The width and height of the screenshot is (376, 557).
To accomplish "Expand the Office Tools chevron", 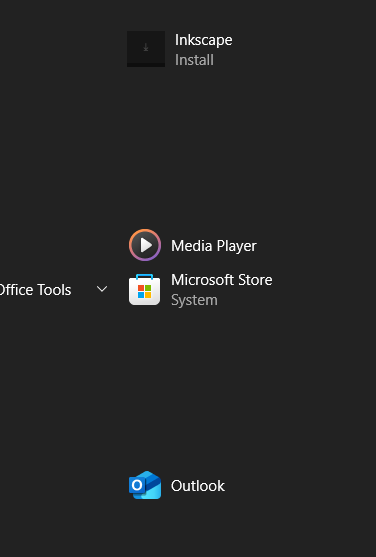I will tap(102, 289).
